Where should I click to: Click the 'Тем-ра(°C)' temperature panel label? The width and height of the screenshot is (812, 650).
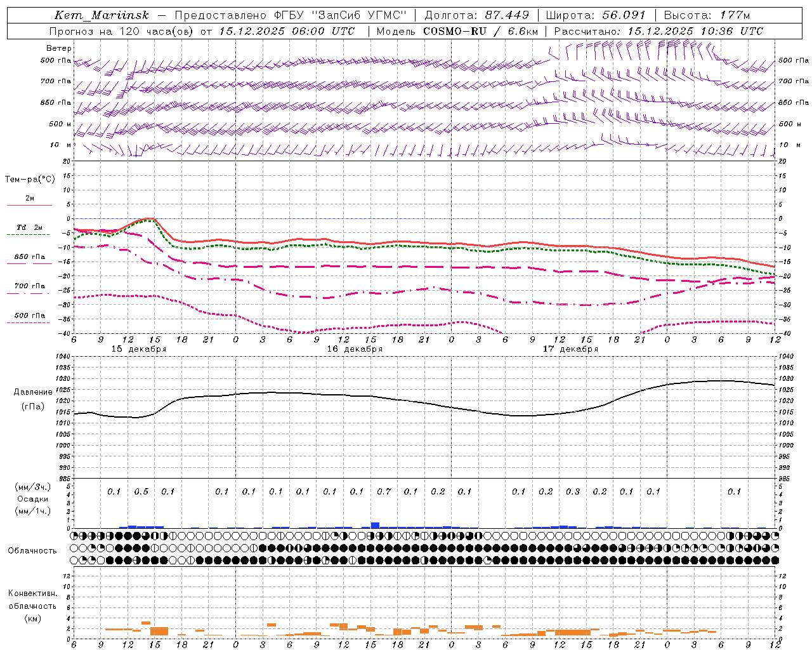coord(30,179)
